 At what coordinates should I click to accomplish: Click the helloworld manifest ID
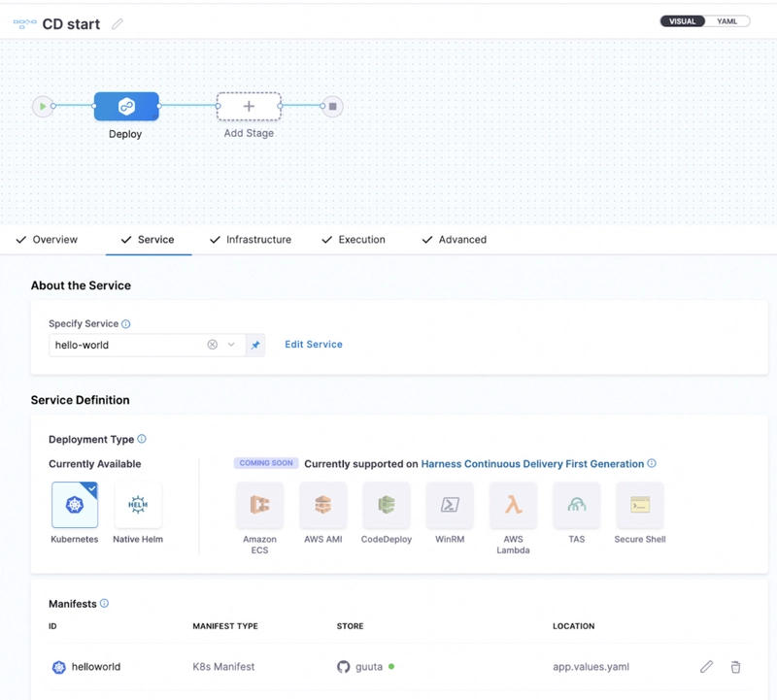(x=96, y=667)
